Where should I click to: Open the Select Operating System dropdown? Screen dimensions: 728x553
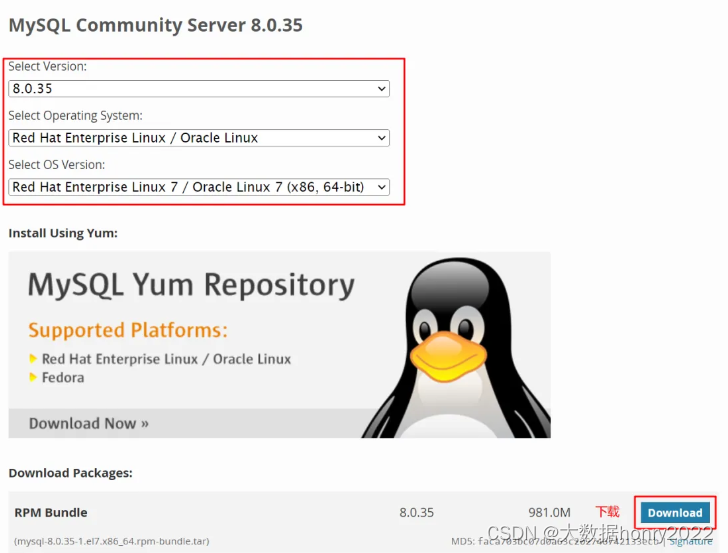[x=199, y=138]
